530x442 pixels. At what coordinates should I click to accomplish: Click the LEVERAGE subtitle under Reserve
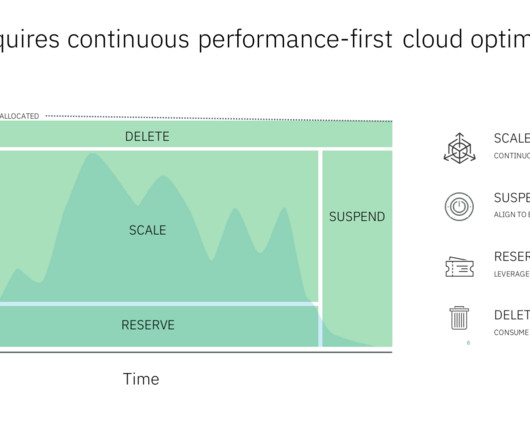click(512, 274)
